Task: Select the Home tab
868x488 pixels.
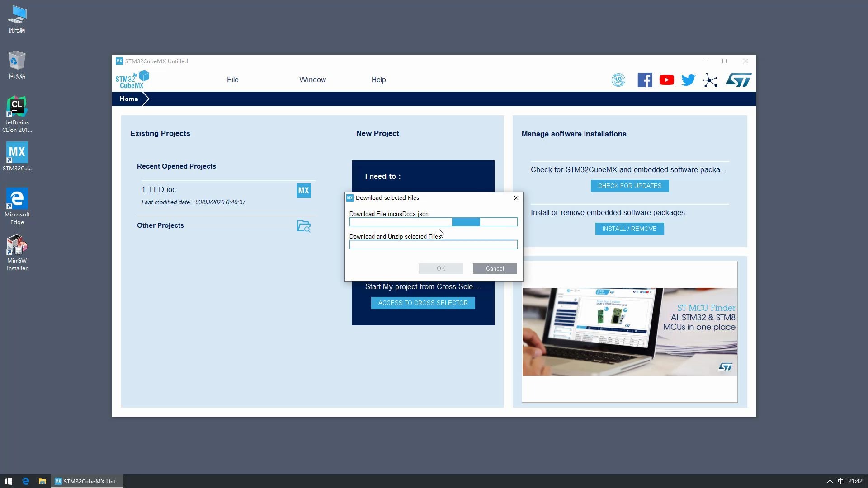Action: click(x=129, y=99)
